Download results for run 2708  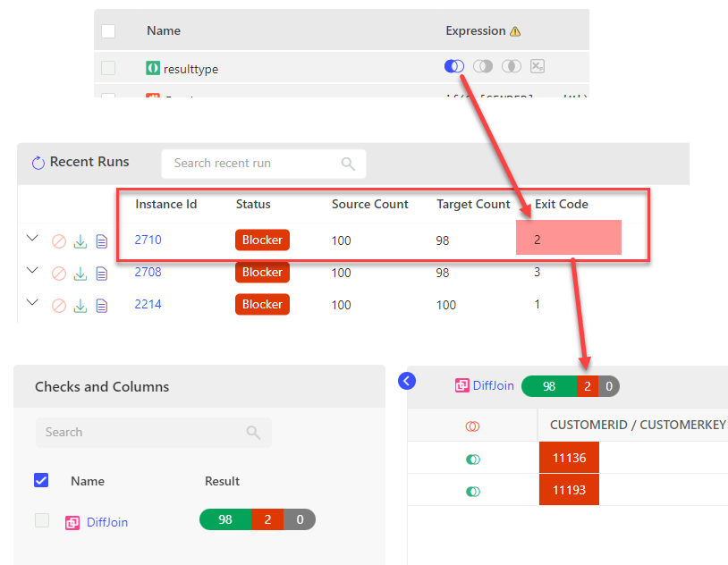pos(80,274)
